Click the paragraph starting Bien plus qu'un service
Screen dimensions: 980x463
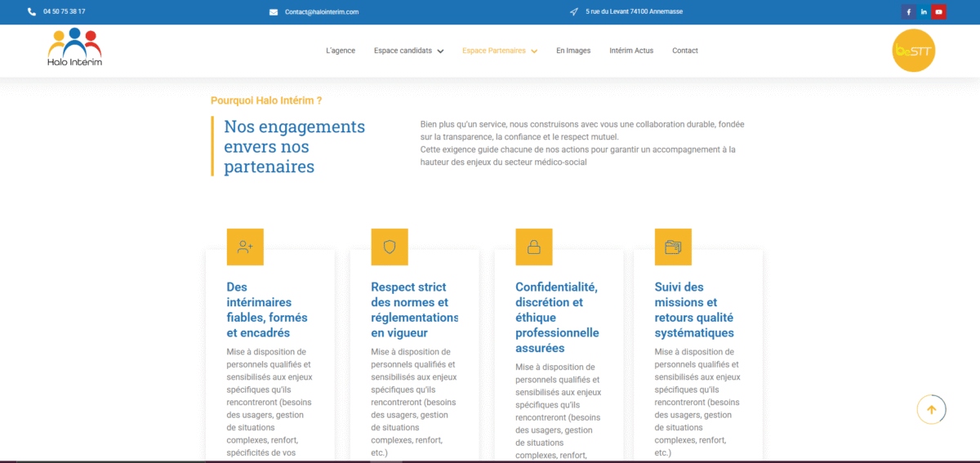click(x=582, y=130)
